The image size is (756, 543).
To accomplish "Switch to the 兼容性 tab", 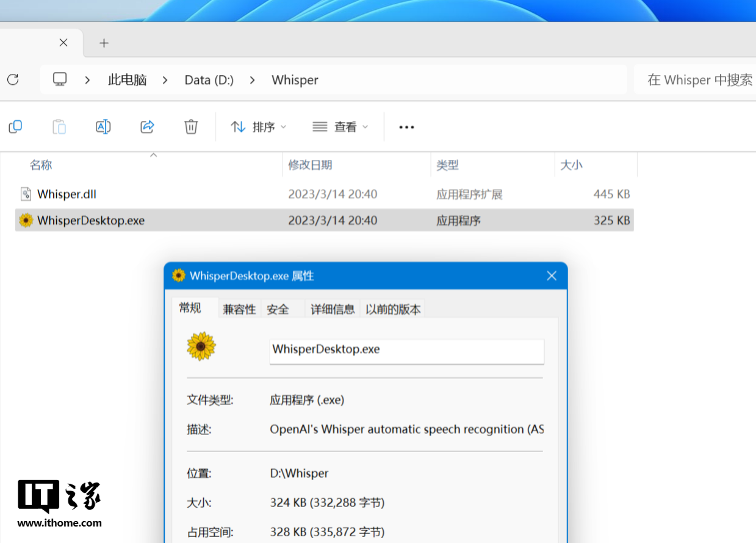I will point(239,309).
